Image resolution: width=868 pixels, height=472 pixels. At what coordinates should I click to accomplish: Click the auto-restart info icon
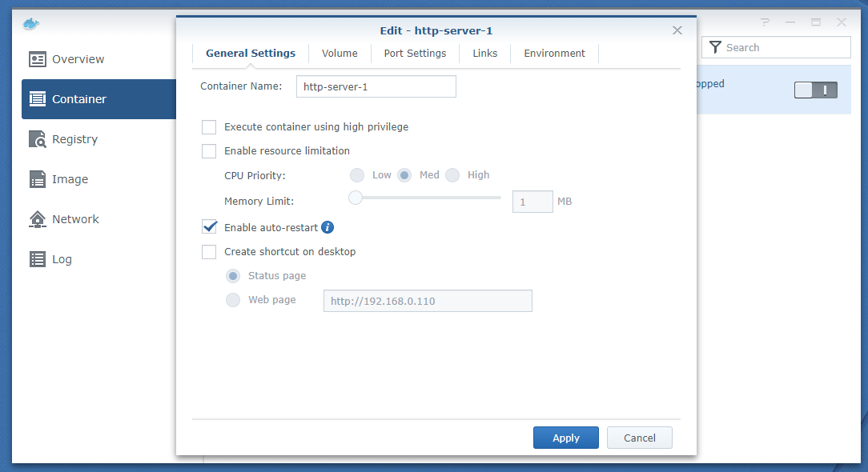pos(328,228)
